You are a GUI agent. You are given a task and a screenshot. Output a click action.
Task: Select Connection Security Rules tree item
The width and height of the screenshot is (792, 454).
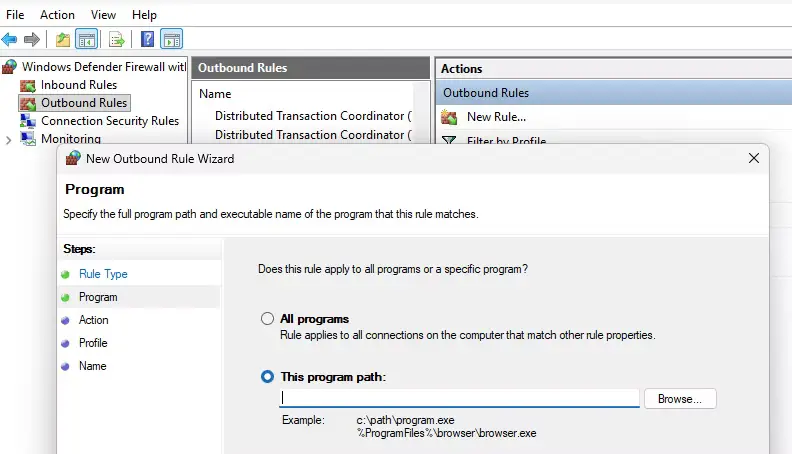(109, 121)
